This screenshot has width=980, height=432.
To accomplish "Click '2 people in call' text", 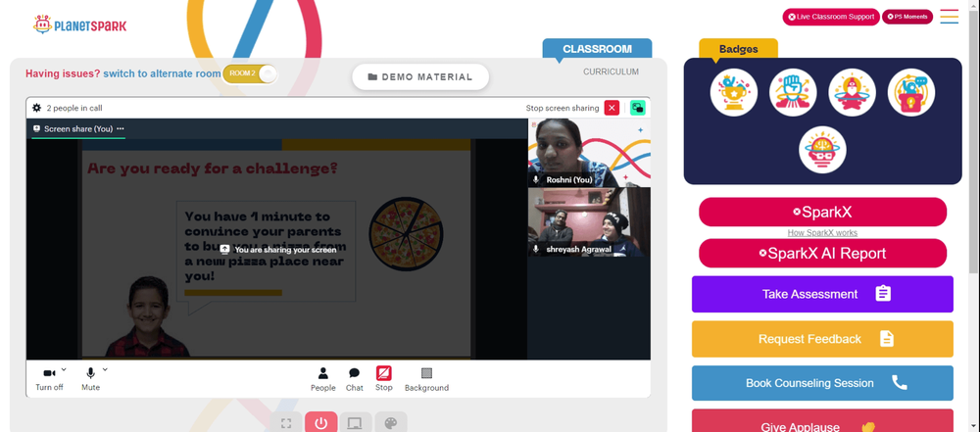I will (74, 108).
